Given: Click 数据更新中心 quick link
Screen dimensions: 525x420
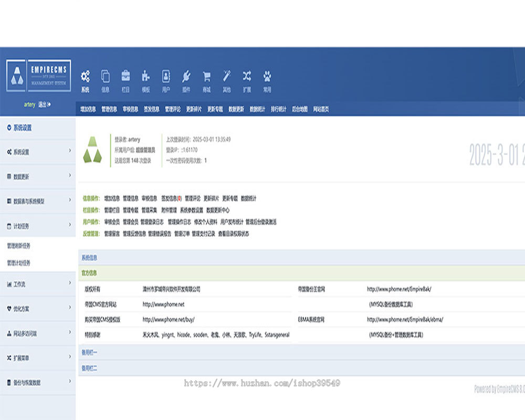Looking at the screenshot, I should [218, 211].
